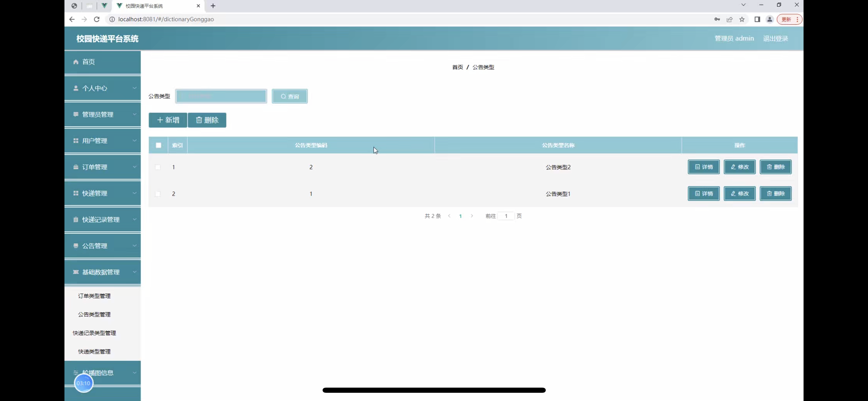The image size is (868, 401).
Task: Close the 校园快递平台系统 browser tab
Action: pyautogui.click(x=198, y=6)
